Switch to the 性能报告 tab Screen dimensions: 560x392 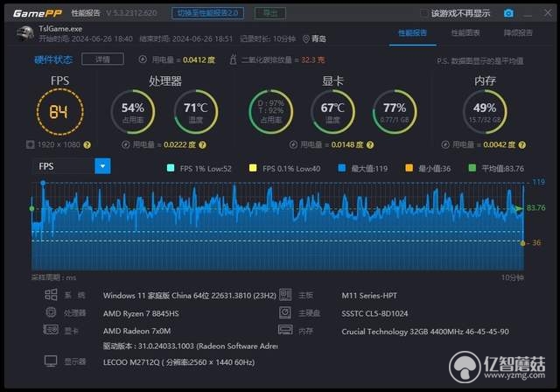[x=412, y=33]
